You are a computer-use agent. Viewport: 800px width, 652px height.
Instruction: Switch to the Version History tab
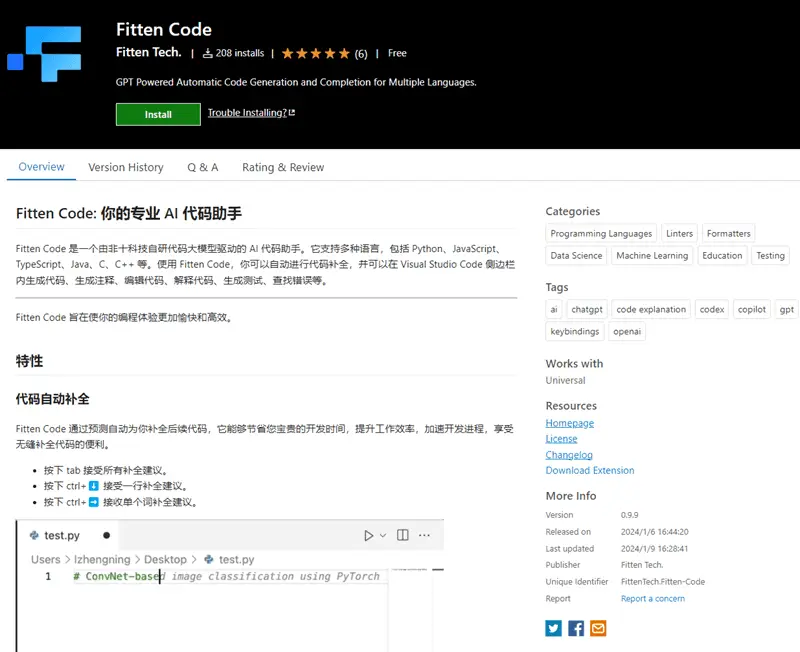[125, 167]
